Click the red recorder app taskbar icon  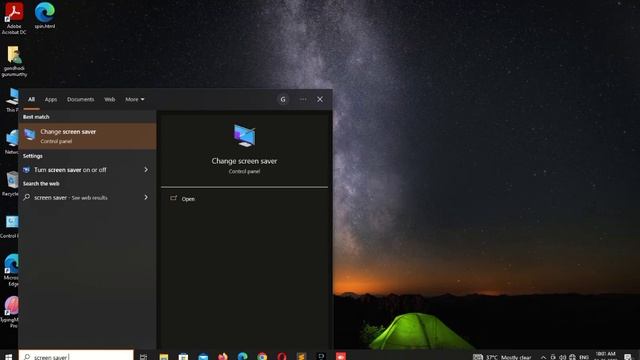tap(341, 356)
